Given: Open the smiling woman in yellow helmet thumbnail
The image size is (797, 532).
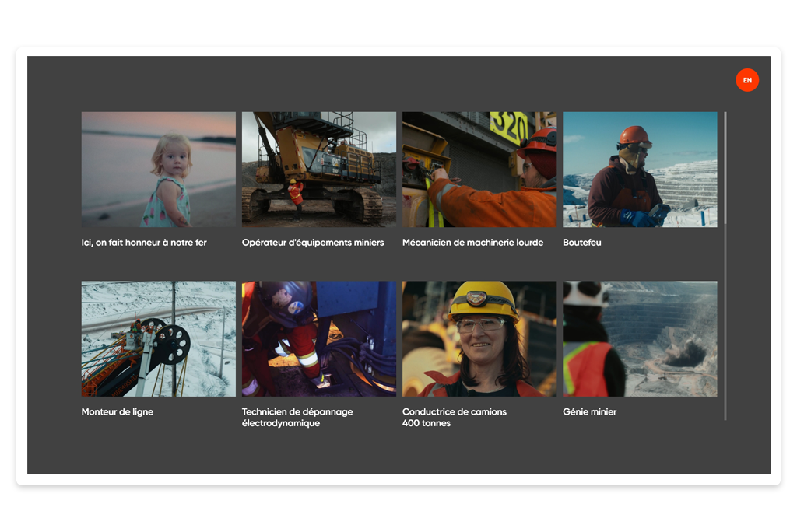Looking at the screenshot, I should [479, 338].
